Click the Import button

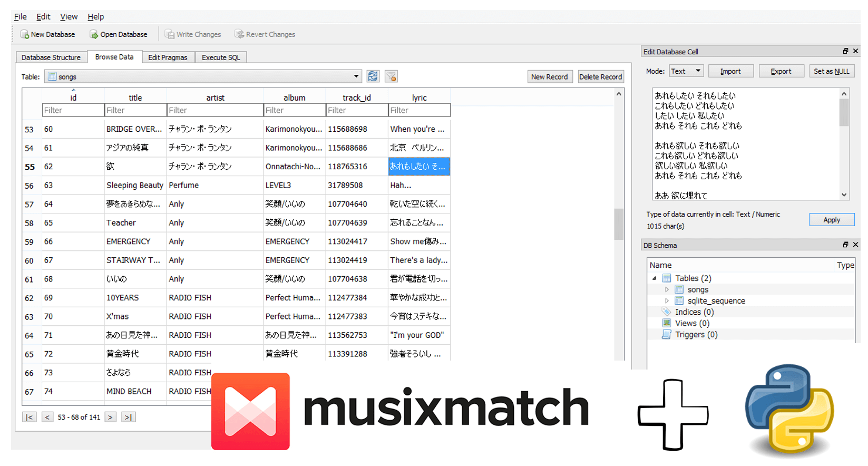[730, 71]
